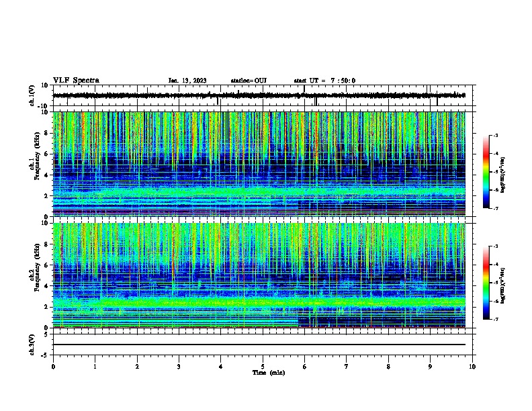Image resolution: width=532 pixels, height=411 pixels.
Task: Click the 'VLF Spectra' title text
Action: [76, 81]
